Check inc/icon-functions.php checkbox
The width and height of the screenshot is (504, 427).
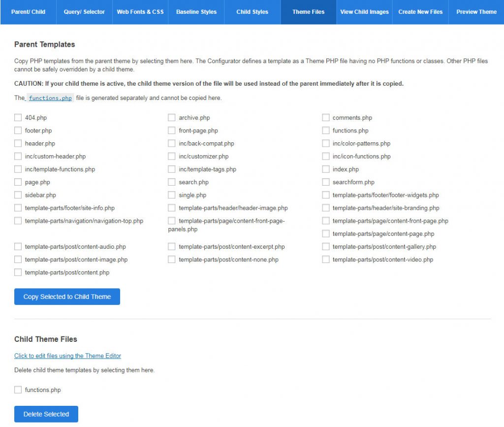(326, 156)
